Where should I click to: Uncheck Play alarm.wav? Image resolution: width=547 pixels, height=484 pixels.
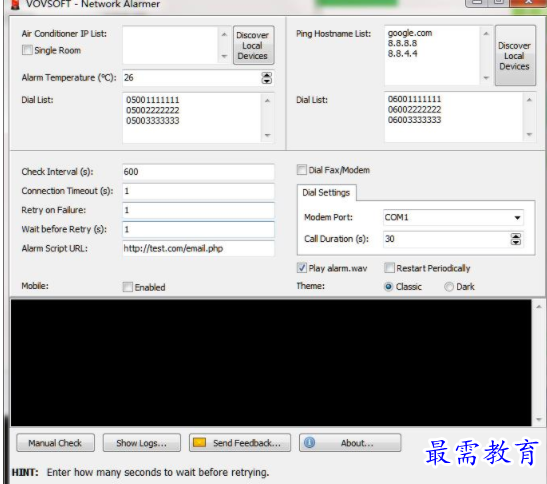[302, 268]
